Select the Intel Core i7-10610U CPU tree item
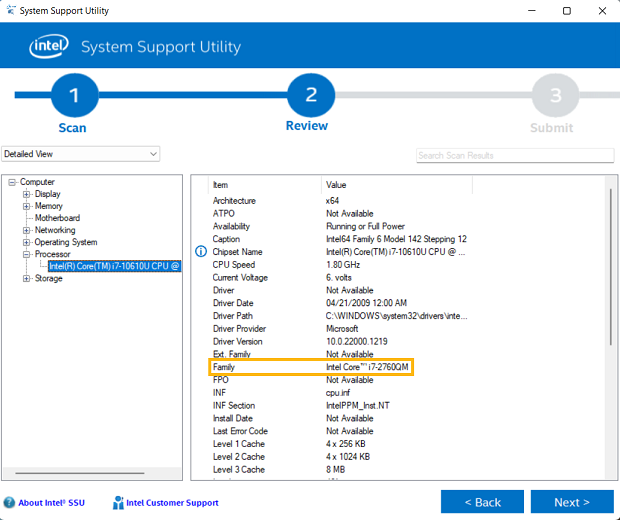 point(114,266)
